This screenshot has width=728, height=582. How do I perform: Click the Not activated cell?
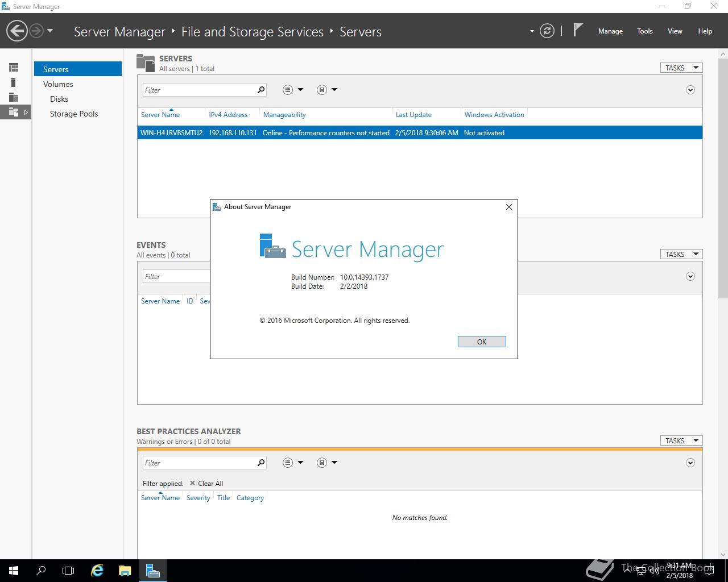(x=484, y=132)
